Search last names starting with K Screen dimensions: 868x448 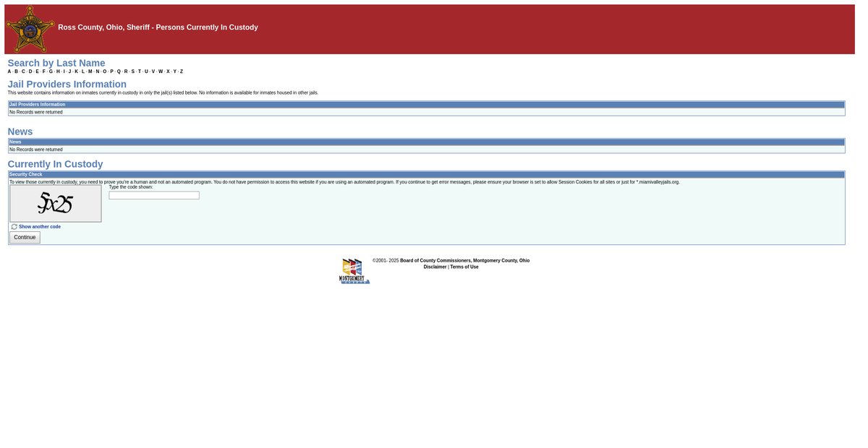[x=76, y=72]
